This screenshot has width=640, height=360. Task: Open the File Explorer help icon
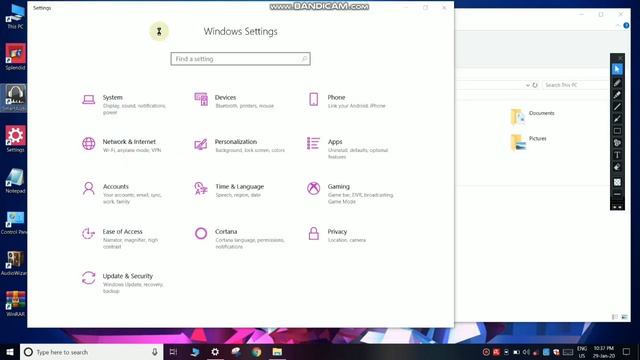click(626, 25)
